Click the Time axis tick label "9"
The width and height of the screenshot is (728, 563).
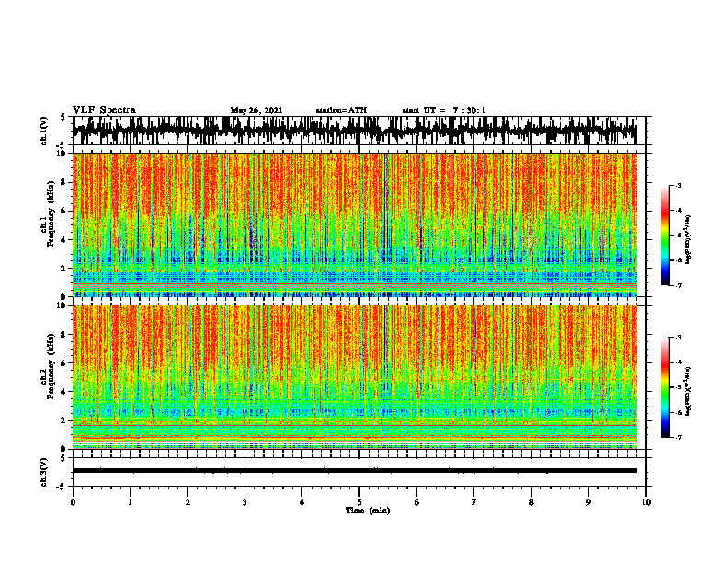click(588, 502)
